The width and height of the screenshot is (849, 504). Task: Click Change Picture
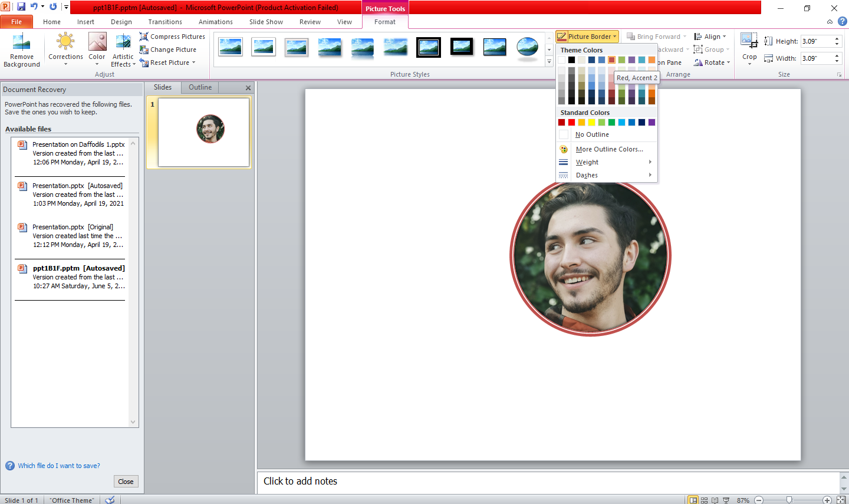[169, 49]
